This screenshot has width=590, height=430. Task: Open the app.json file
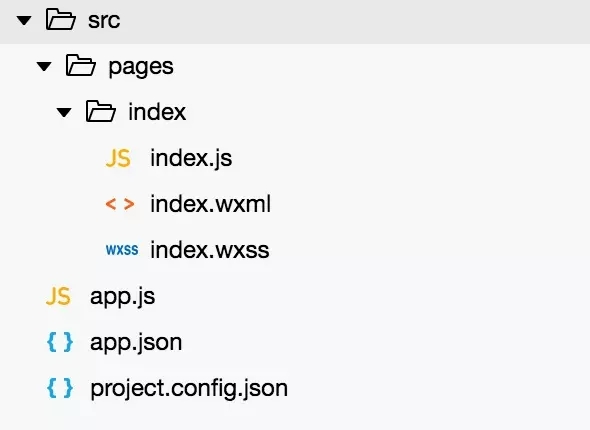coord(136,343)
